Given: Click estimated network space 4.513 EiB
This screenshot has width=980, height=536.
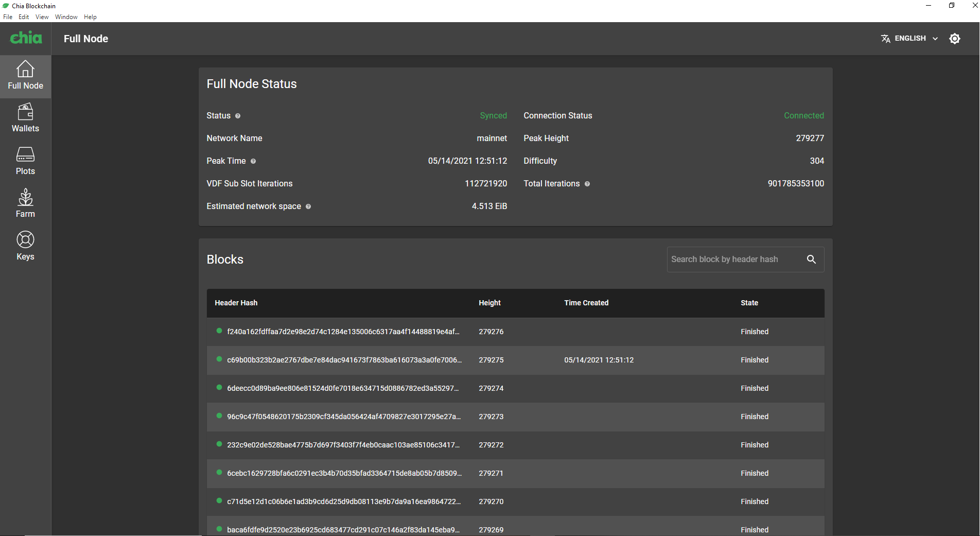Looking at the screenshot, I should tap(489, 206).
